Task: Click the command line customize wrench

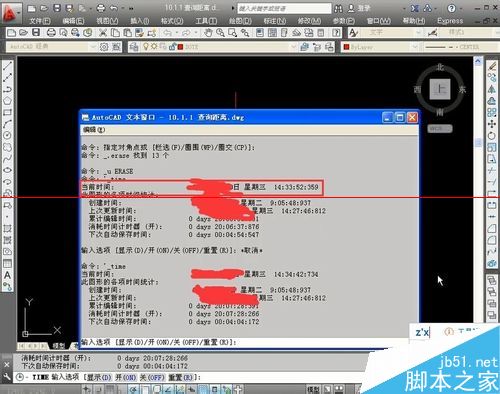Action: (x=7, y=377)
